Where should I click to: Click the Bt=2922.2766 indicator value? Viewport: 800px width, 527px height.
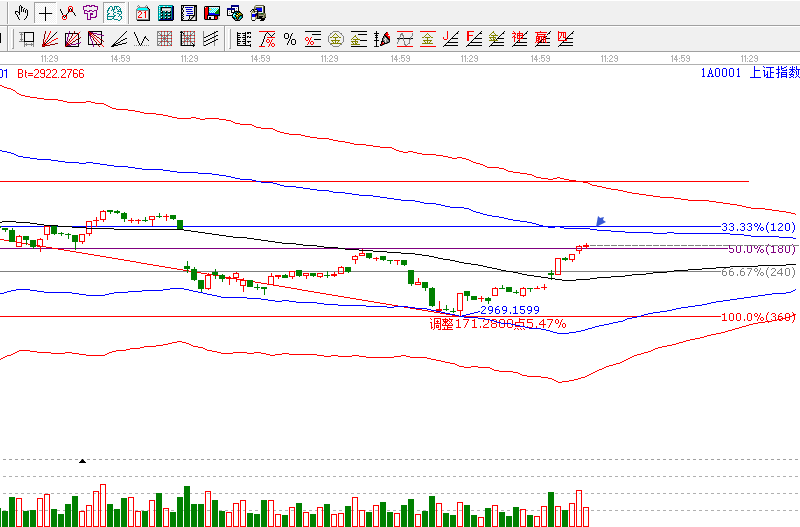(51, 74)
